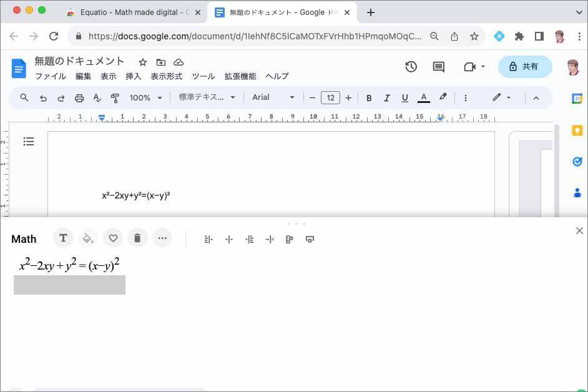
Task: Open the 編集 menu
Action: pos(83,76)
